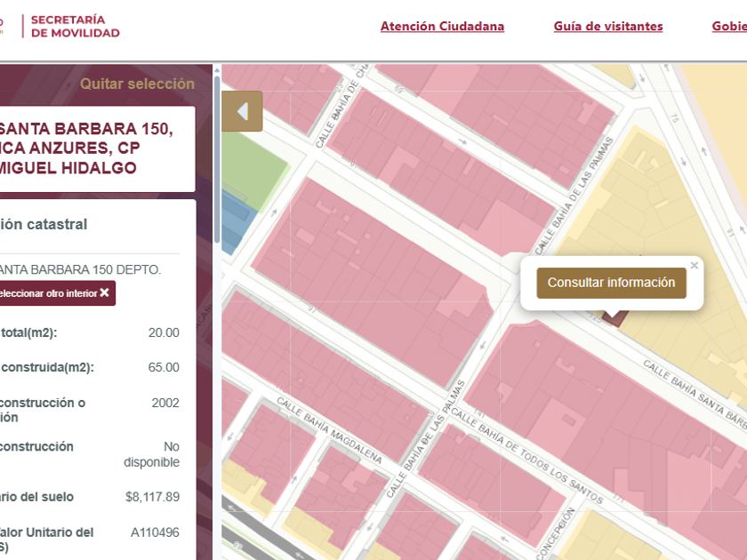The image size is (747, 560).
Task: Click the Consultar información button
Action: point(611,283)
